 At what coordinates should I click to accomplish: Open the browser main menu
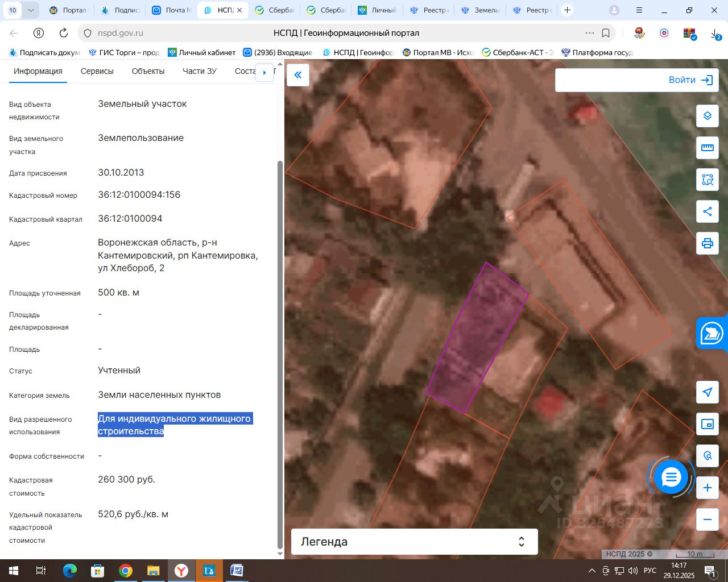[639, 10]
